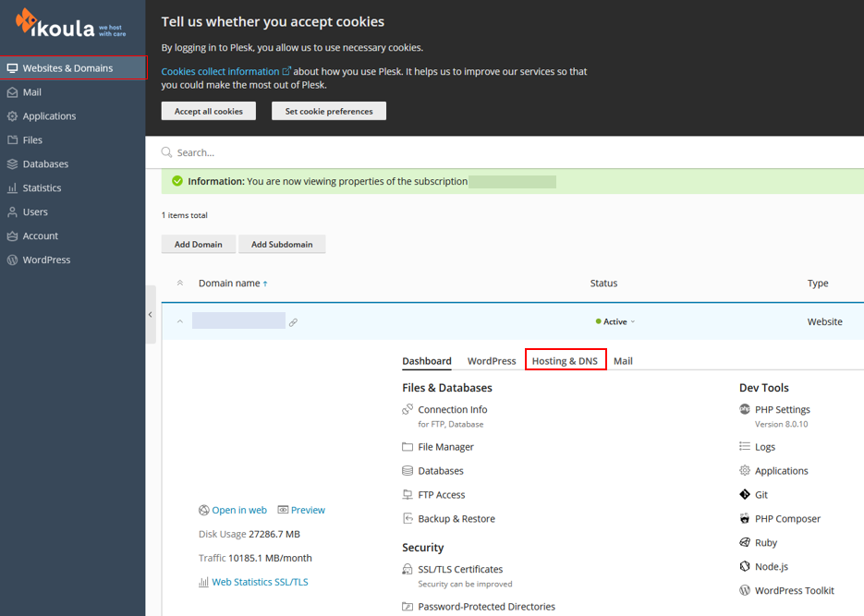
Task: Click the Add Subdomain button
Action: (x=282, y=244)
